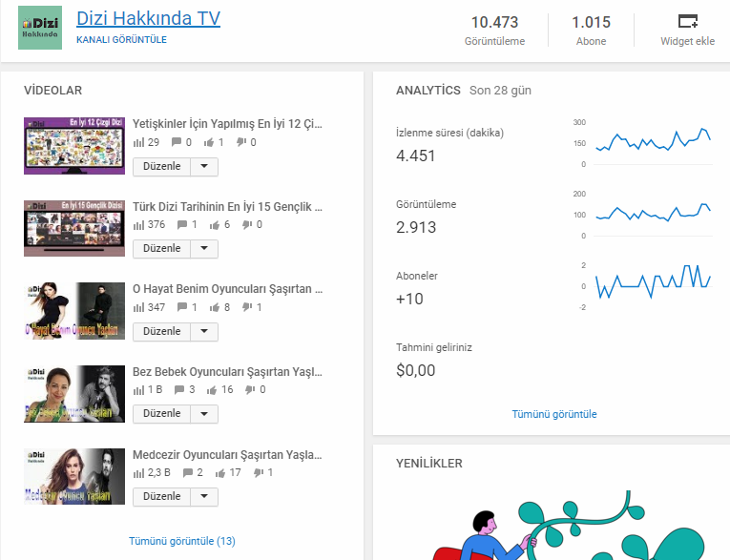Open thumbnail of Medcezir Oyuncuları video
Viewport: 730px width, 560px height.
tap(74, 476)
